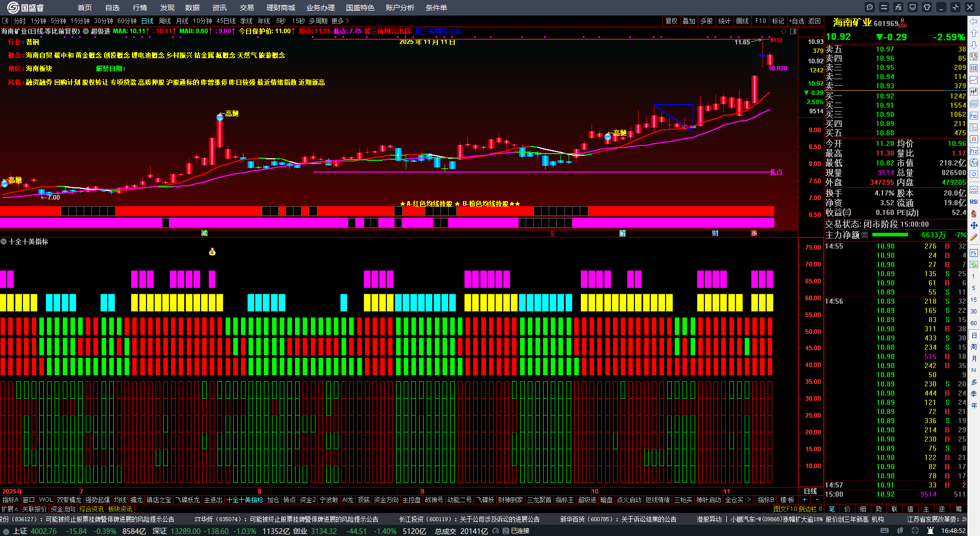This screenshot has width=980, height=536.
Task: Click the red A moving-average holding band
Action: click(387, 211)
